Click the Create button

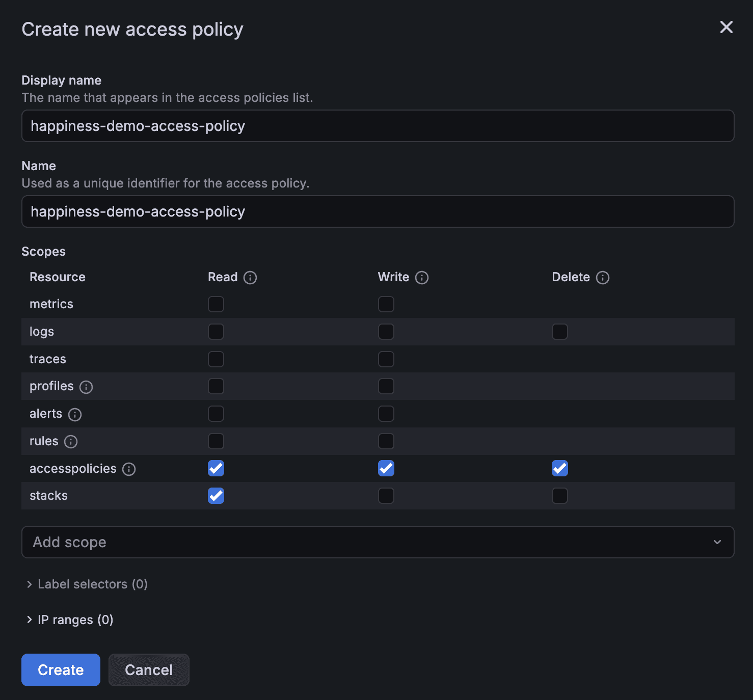pos(61,670)
